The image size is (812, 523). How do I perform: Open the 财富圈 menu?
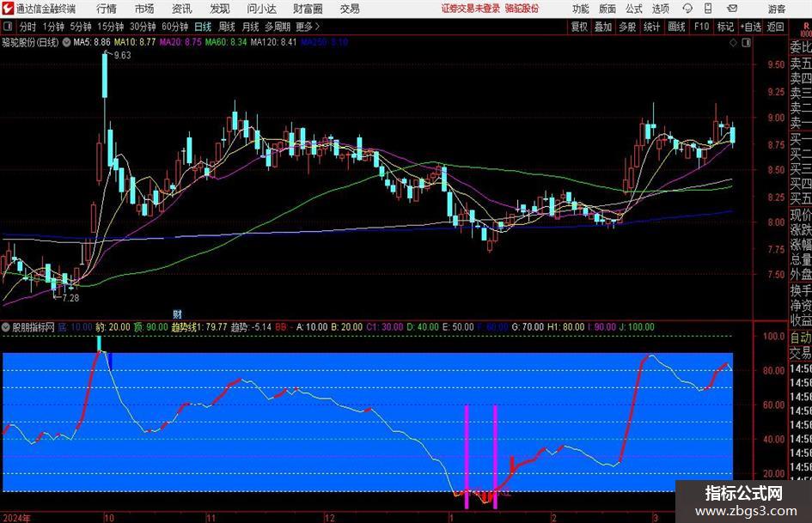pos(308,9)
